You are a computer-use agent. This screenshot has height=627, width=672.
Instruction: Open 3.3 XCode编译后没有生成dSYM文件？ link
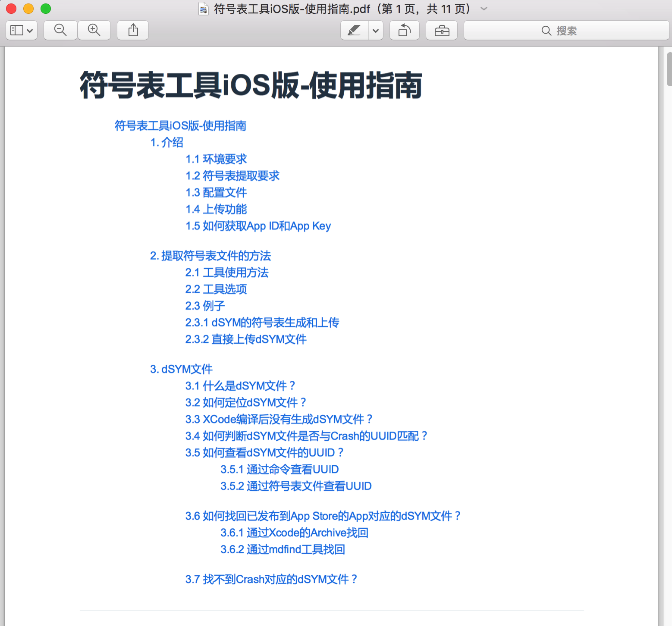(279, 419)
